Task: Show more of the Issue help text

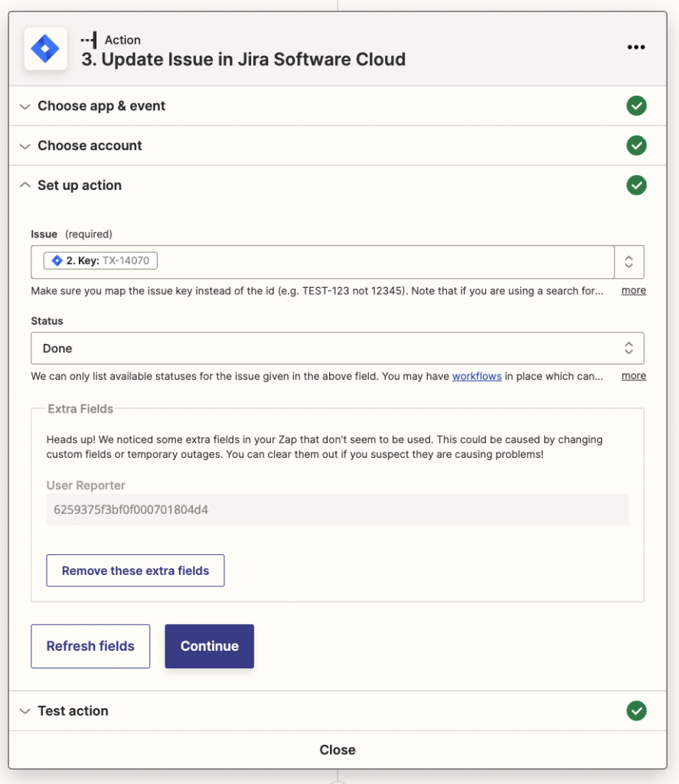Action: (x=634, y=290)
